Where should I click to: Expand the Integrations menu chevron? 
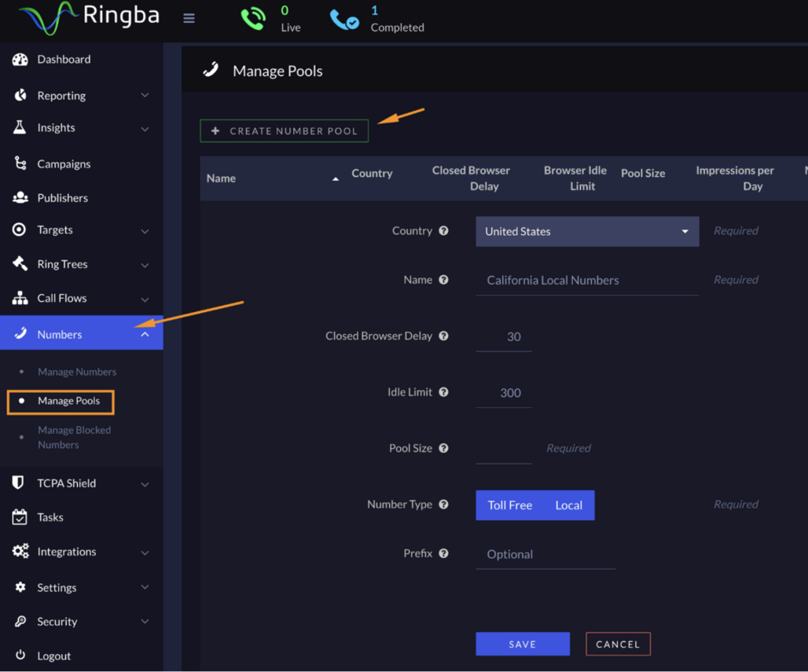[x=145, y=553]
